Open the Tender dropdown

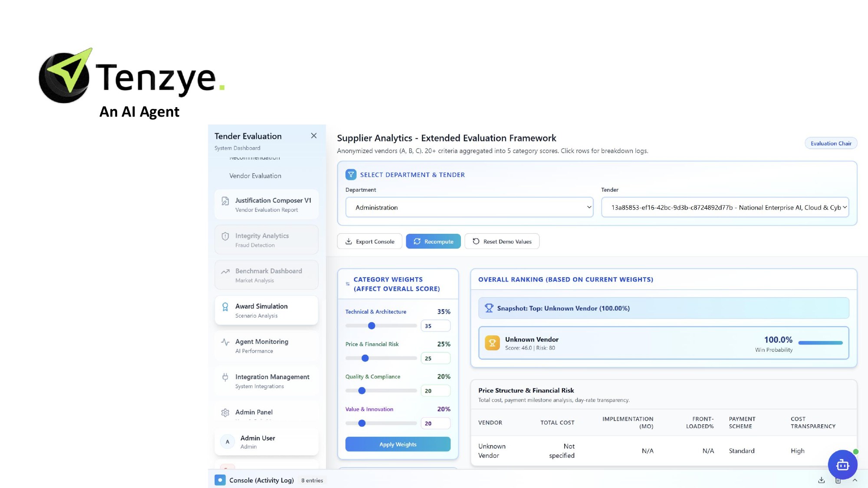pyautogui.click(x=725, y=207)
